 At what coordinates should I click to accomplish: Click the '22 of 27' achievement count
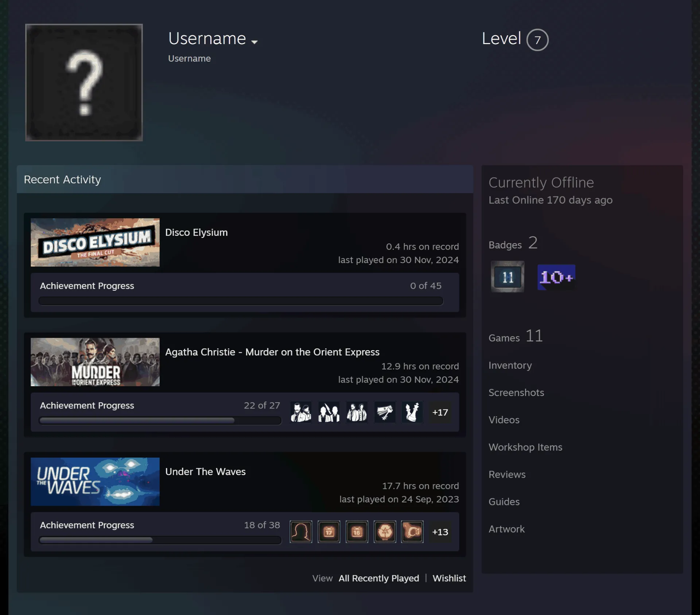click(x=262, y=405)
